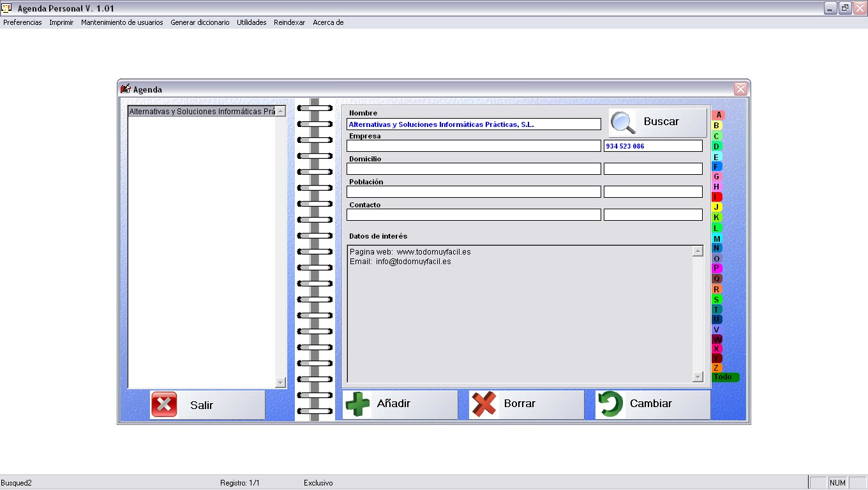Click the Población input field
This screenshot has height=490, width=868.
(x=474, y=192)
